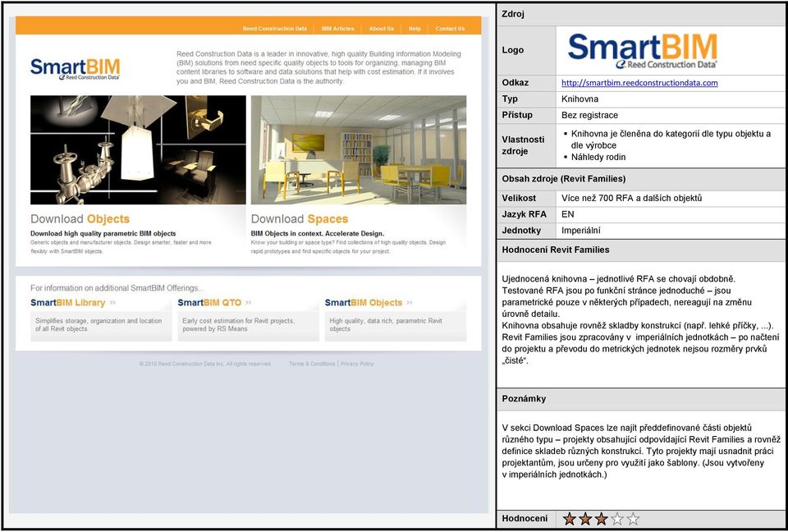
Task: Click the '© 2010 Reed Construction Data Inc.' copyright text
Action: click(205, 364)
